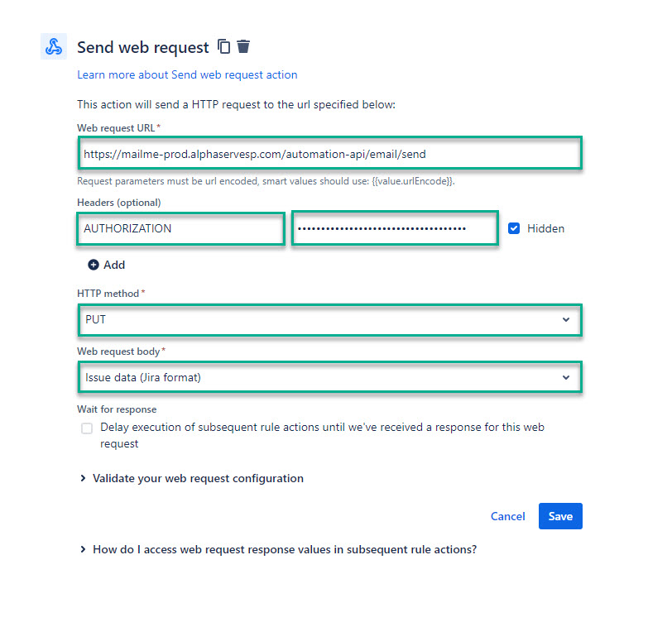
Task: Edit the AUTHORIZATION header name field
Action: click(181, 228)
